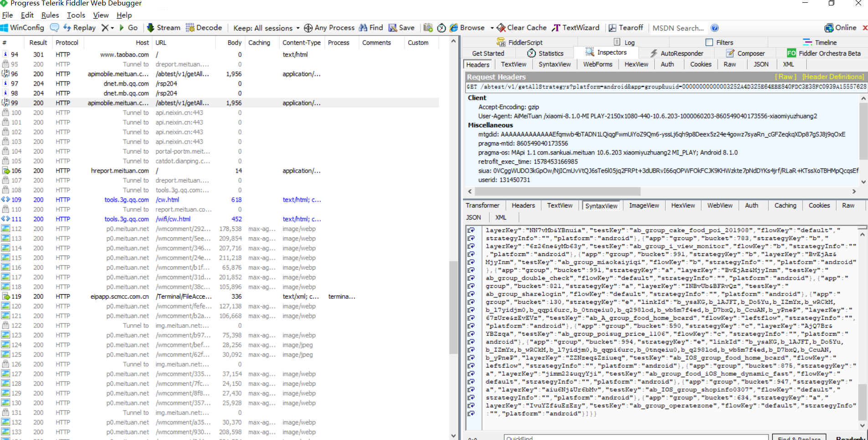Toggle the Stream mode button

(x=164, y=28)
